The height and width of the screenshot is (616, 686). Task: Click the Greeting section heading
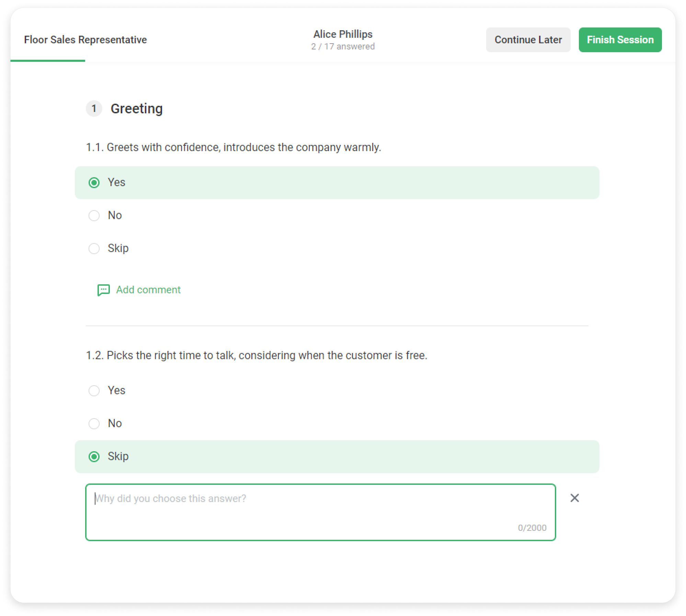tap(137, 109)
